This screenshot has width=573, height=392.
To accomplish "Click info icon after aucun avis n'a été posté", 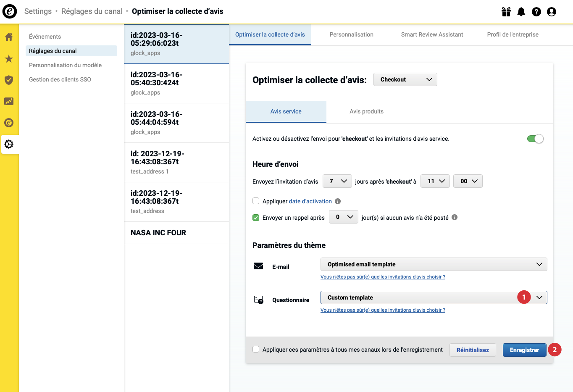I will point(455,217).
